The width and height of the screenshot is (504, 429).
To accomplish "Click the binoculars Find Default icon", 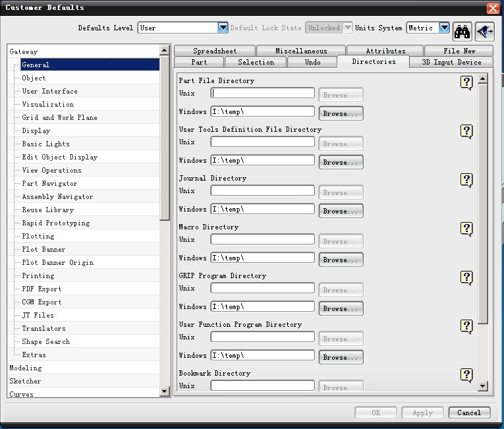I will tap(462, 32).
